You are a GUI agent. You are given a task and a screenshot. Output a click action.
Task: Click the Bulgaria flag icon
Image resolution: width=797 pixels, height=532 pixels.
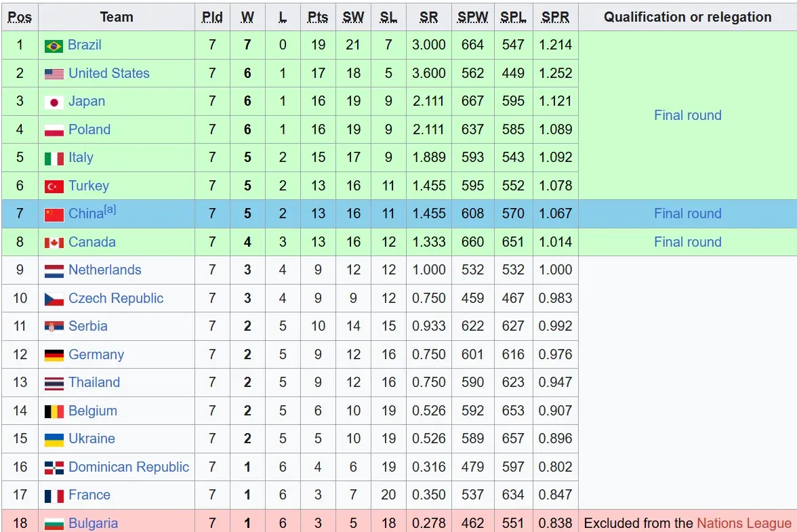pyautogui.click(x=54, y=524)
